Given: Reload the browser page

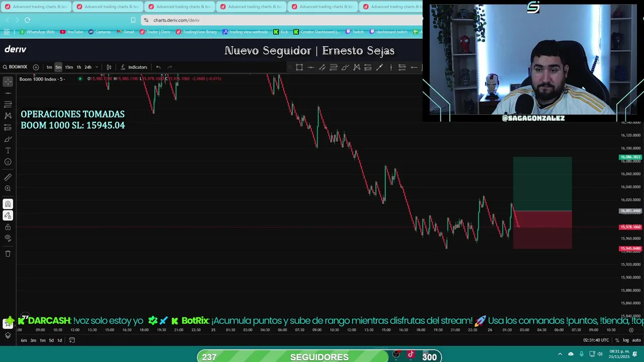Looking at the screenshot, I should point(27,20).
